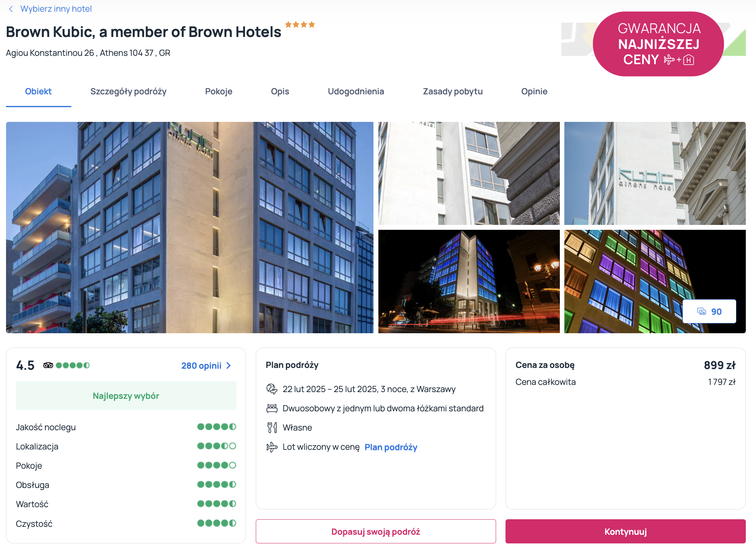
Task: Switch to the Szczegóły podróży tab
Action: pyautogui.click(x=128, y=91)
